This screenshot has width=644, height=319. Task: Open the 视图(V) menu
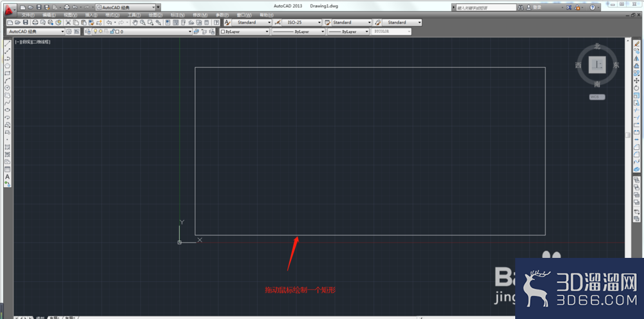tap(71, 15)
